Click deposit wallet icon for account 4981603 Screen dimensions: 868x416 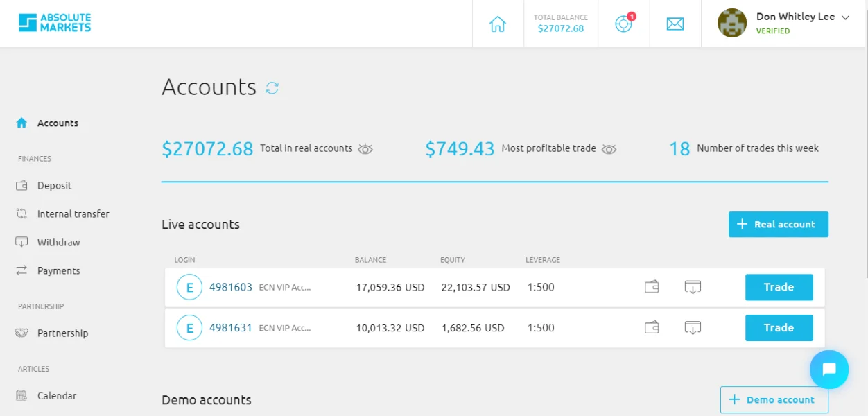(x=652, y=287)
